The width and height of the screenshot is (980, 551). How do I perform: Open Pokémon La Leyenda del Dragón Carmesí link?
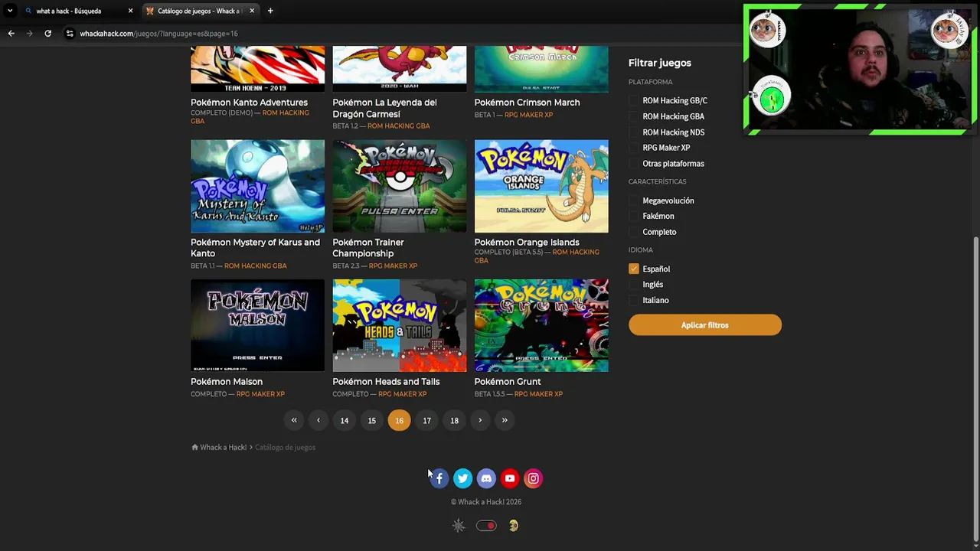tap(384, 108)
